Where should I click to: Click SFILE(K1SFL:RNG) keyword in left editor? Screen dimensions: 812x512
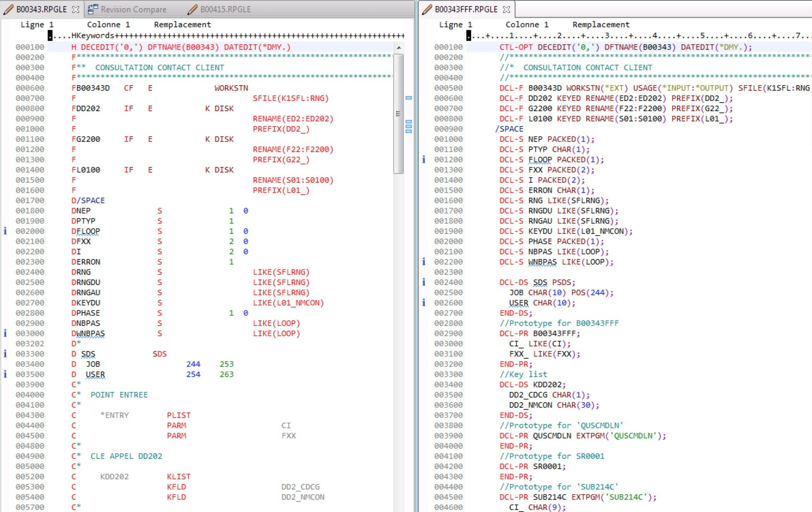click(x=290, y=98)
